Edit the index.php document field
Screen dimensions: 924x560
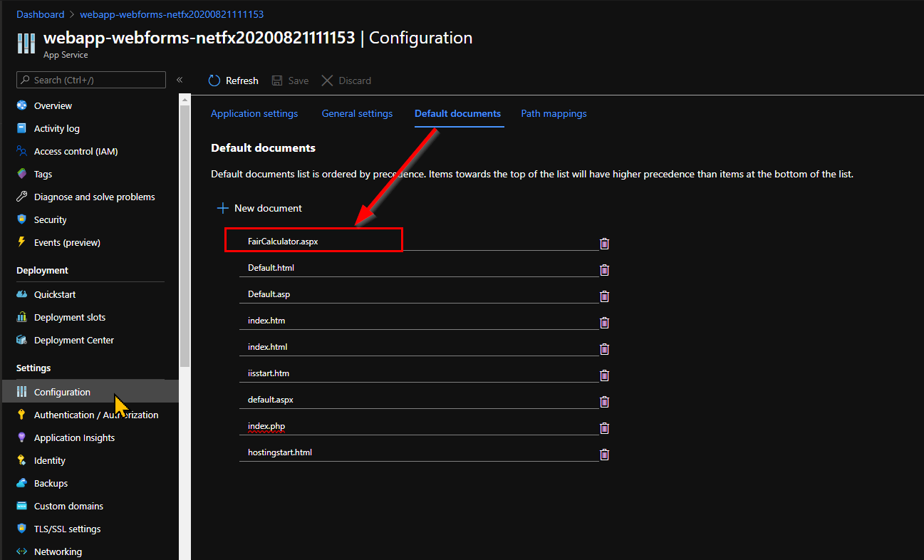[x=419, y=426]
